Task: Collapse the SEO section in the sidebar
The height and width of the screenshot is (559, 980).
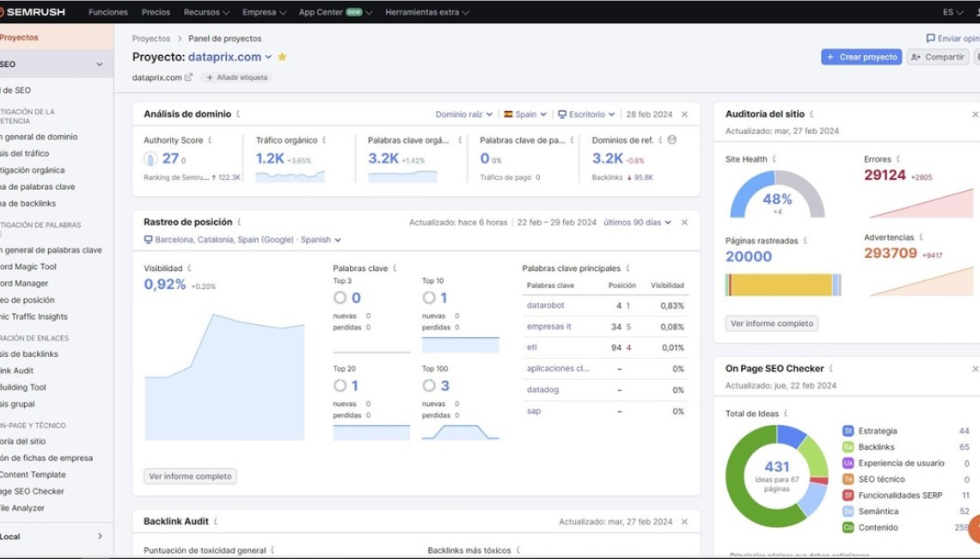Action: click(x=100, y=64)
